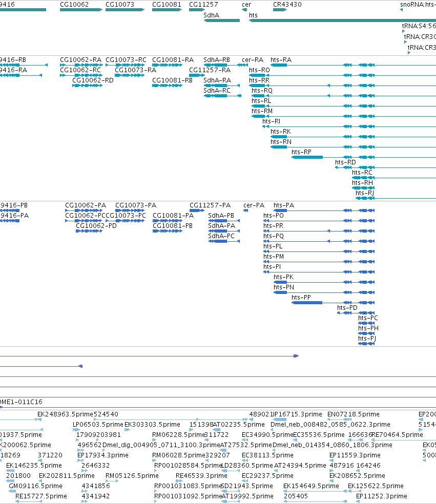Open the cer-RA transcript label

tap(253, 60)
